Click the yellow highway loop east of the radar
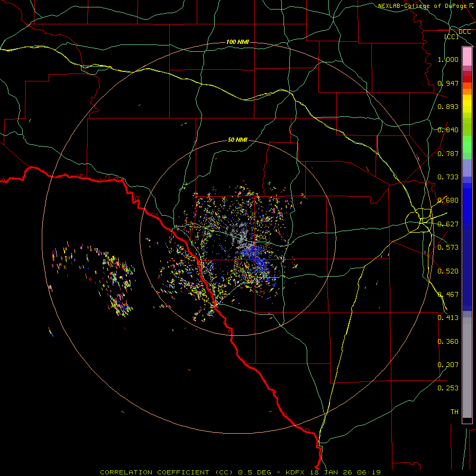This screenshot has width=476, height=476. tap(419, 220)
